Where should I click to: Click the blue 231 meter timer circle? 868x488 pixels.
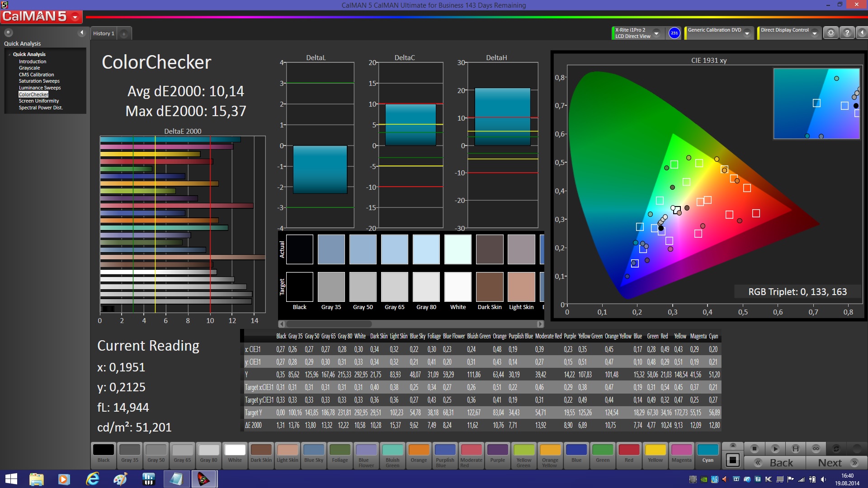point(674,33)
